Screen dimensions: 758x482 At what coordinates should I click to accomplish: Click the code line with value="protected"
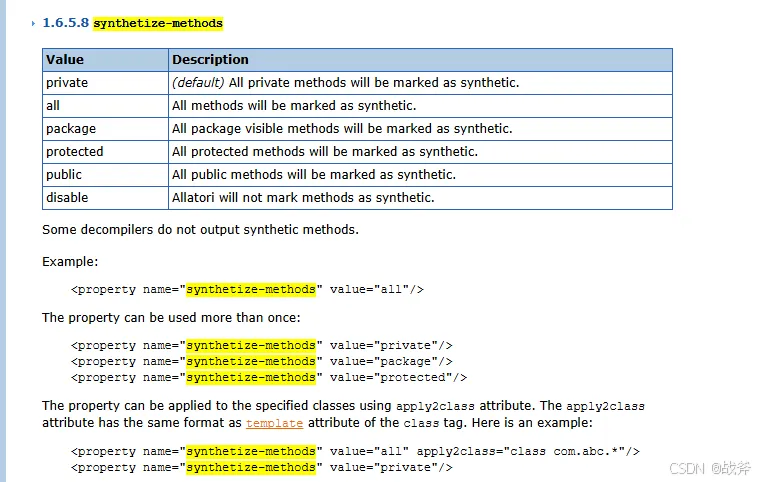(269, 377)
